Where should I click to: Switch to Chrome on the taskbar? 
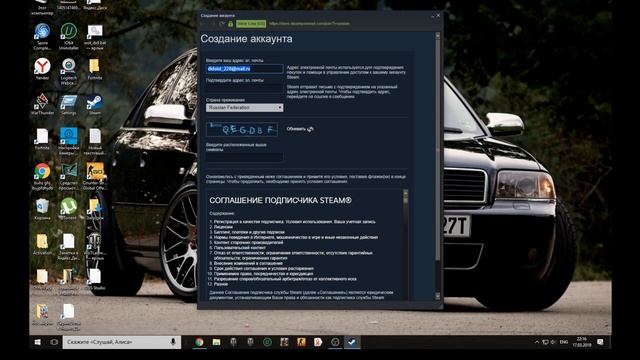[x=199, y=342]
